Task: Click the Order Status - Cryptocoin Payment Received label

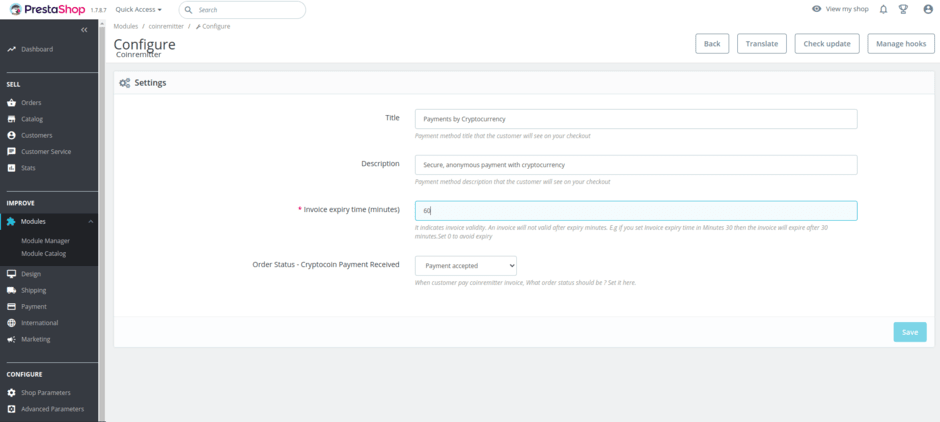Action: point(326,264)
